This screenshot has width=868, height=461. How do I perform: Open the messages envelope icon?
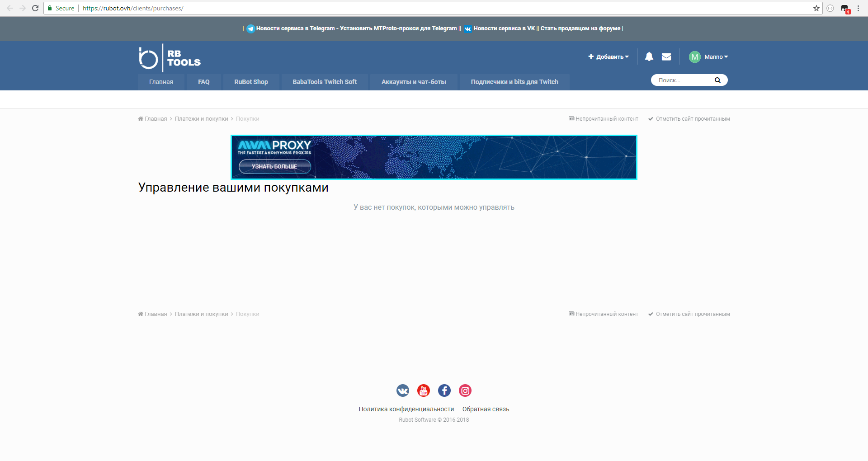(666, 56)
